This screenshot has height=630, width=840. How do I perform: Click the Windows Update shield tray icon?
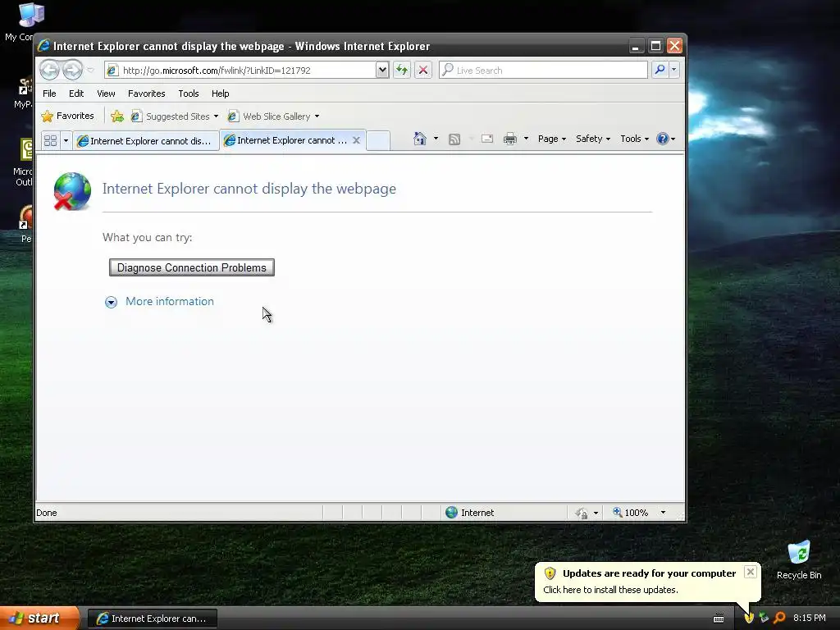tap(749, 618)
